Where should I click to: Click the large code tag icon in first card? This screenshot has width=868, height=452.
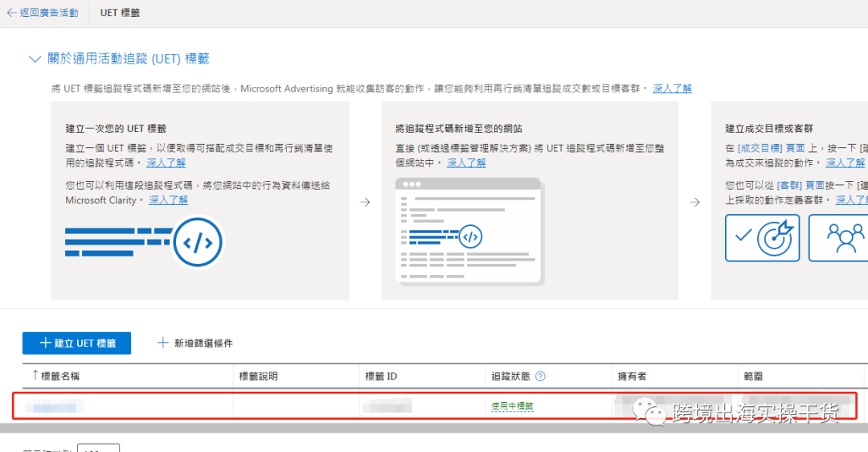198,242
